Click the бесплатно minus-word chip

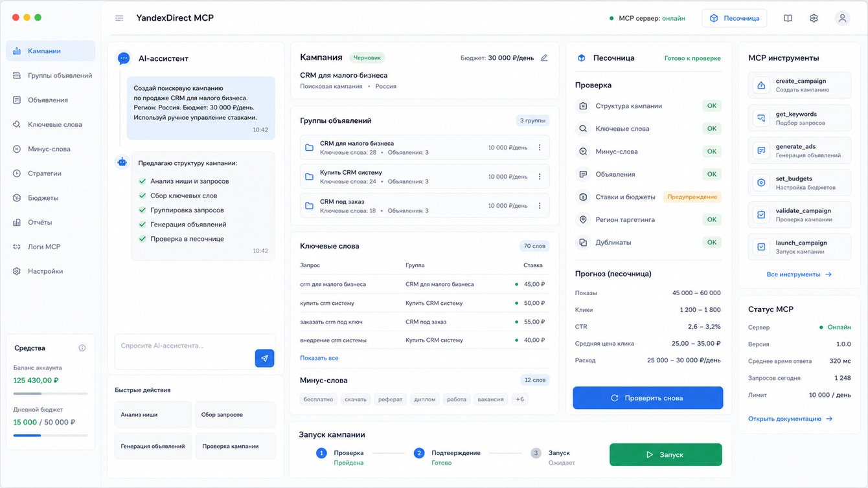click(319, 399)
